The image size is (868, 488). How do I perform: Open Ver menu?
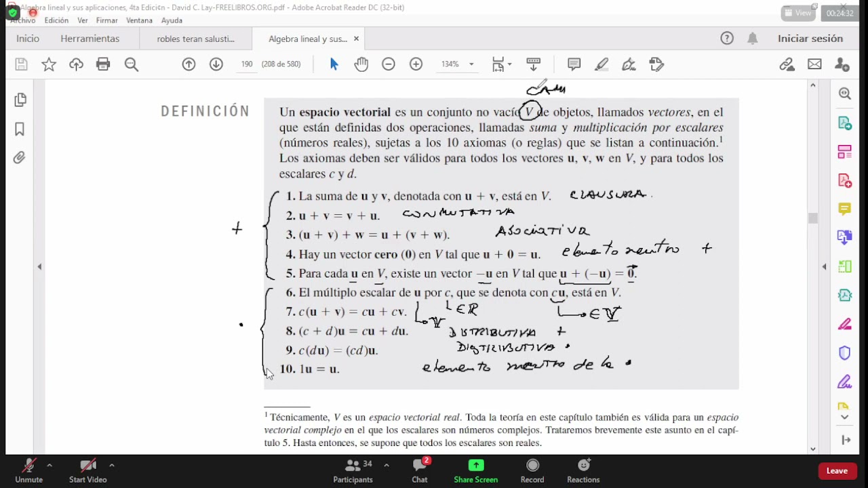(83, 20)
